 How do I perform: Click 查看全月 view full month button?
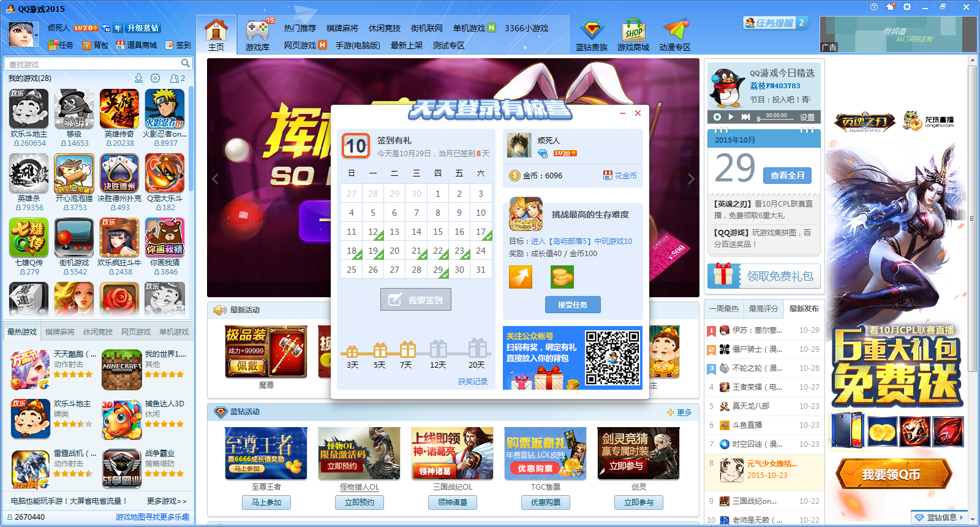[788, 175]
